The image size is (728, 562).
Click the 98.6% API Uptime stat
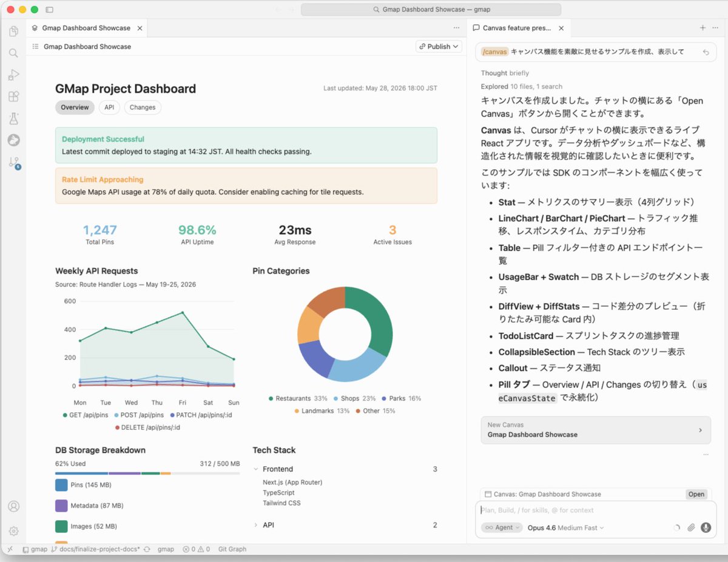(x=197, y=235)
